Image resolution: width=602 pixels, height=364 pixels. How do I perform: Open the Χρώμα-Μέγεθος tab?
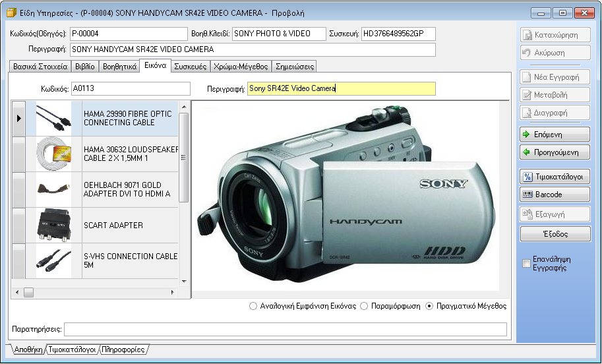click(241, 67)
